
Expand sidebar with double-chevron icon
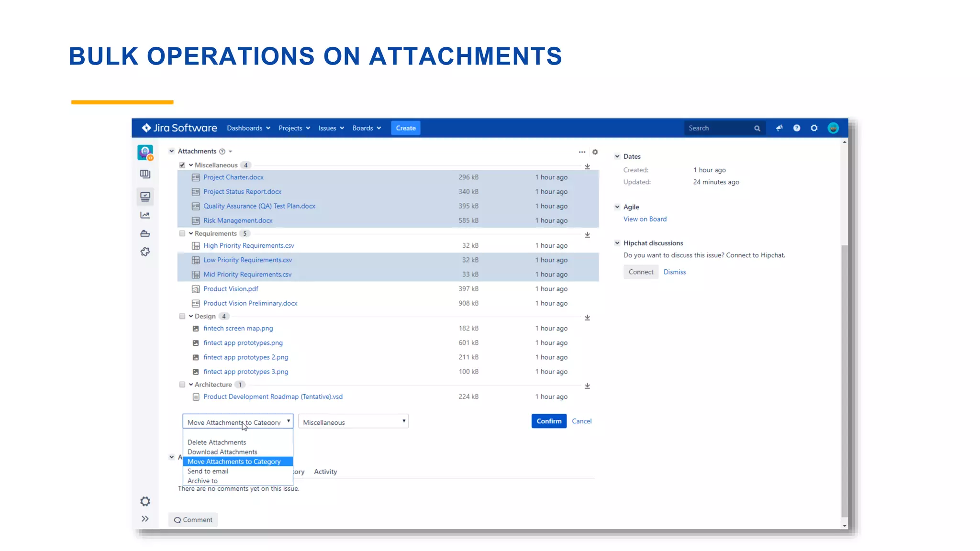coord(145,519)
